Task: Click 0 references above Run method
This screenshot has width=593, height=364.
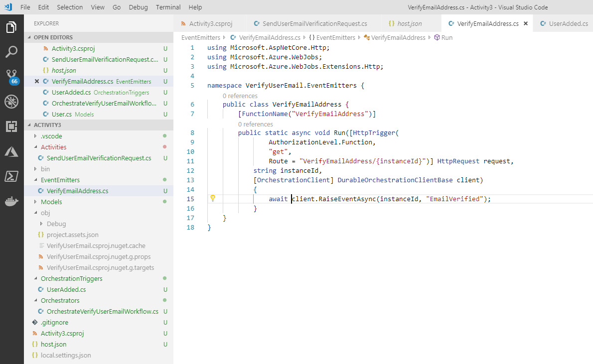Action: click(255, 124)
